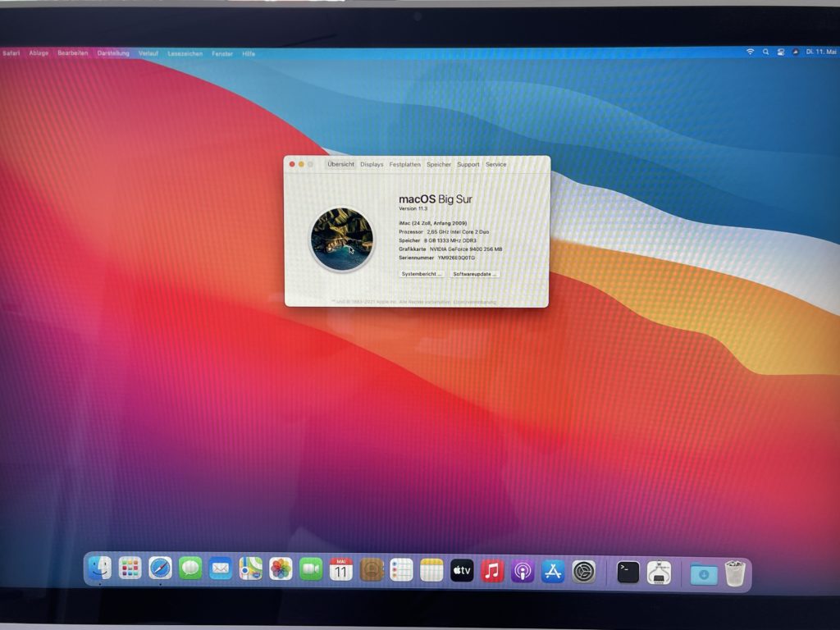Open System Preferences from the Dock
The height and width of the screenshot is (630, 840).
(x=583, y=572)
